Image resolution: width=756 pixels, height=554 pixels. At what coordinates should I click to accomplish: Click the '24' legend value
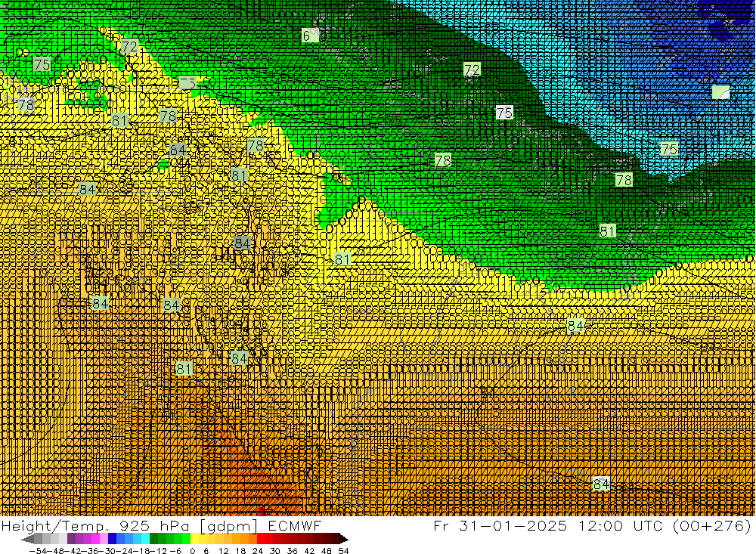(258, 551)
